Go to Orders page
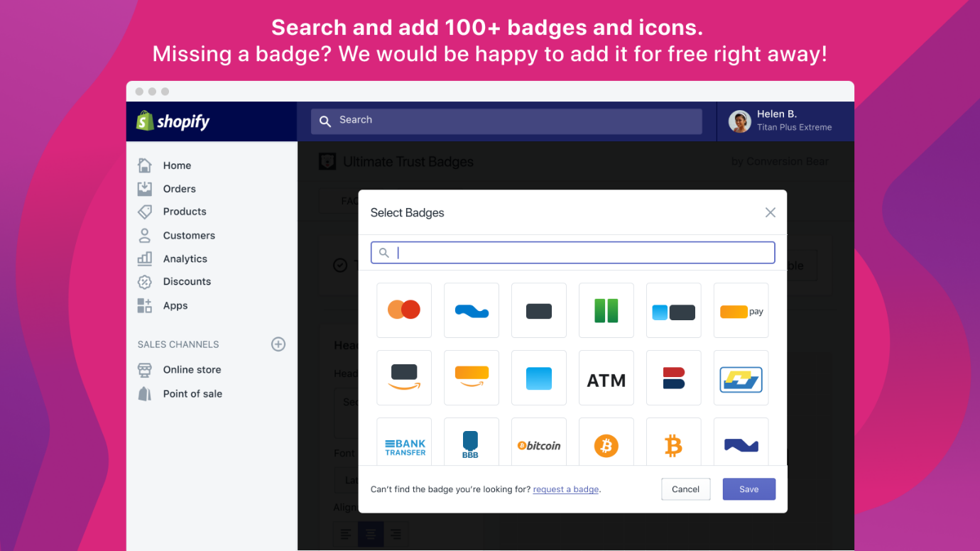The image size is (980, 551). (x=179, y=189)
